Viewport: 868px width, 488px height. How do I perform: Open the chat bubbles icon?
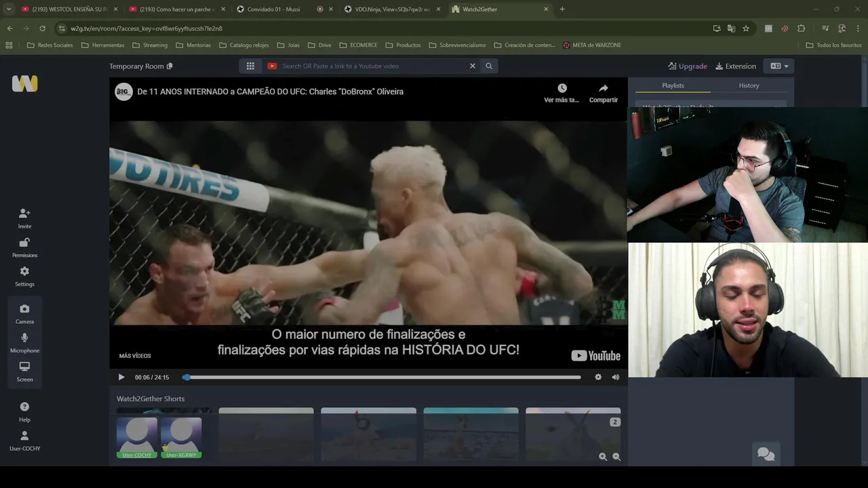coord(766,454)
